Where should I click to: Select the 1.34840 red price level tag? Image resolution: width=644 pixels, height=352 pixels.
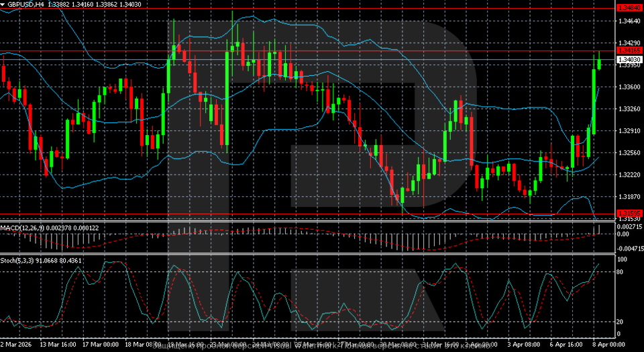629,8
